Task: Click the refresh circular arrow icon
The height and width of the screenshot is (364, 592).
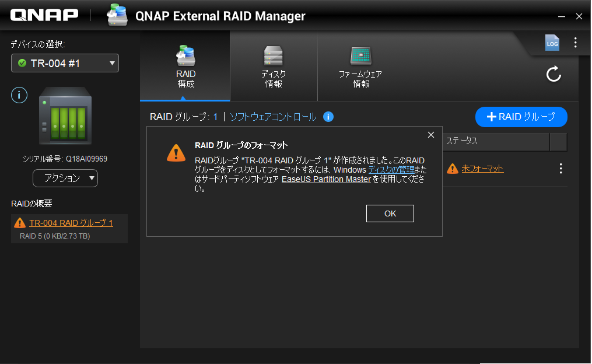Action: click(x=553, y=74)
